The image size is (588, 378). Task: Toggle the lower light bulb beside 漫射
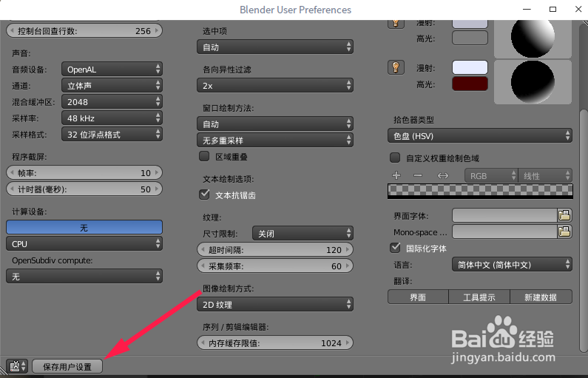(396, 67)
